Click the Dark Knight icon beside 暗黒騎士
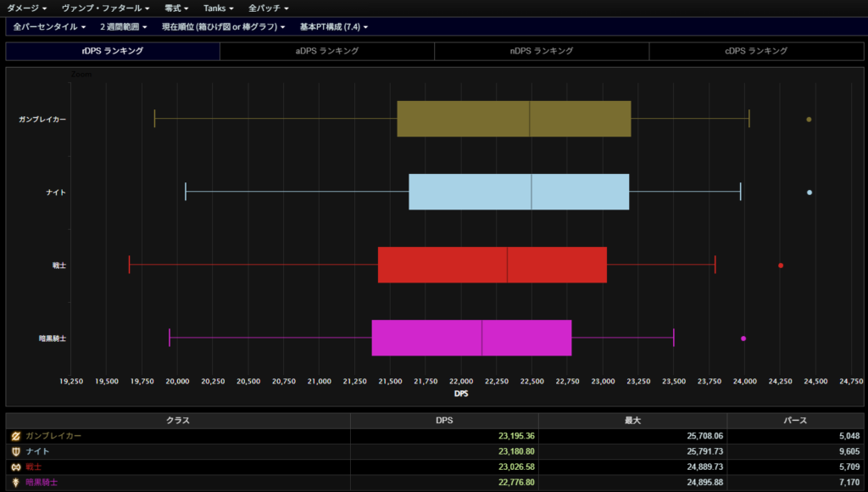This screenshot has height=492, width=868. pyautogui.click(x=15, y=482)
